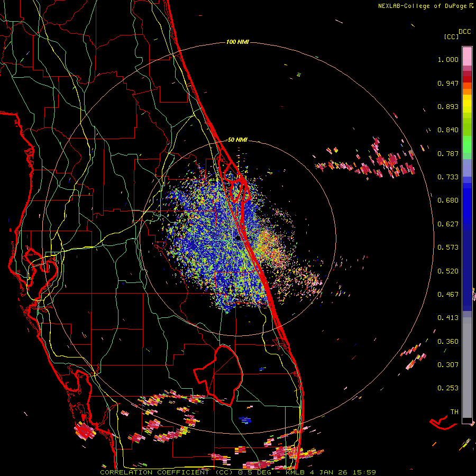The width and height of the screenshot is (476, 476).
Task: Select the 0.413 scale value
Action: point(448,318)
